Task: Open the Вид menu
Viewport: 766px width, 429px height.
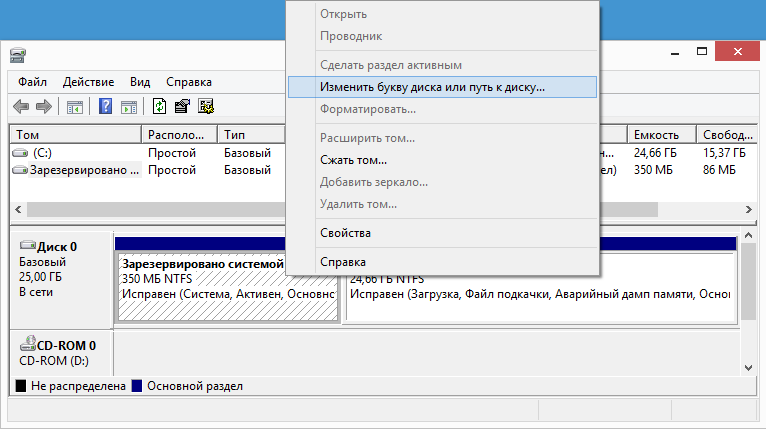Action: click(140, 82)
